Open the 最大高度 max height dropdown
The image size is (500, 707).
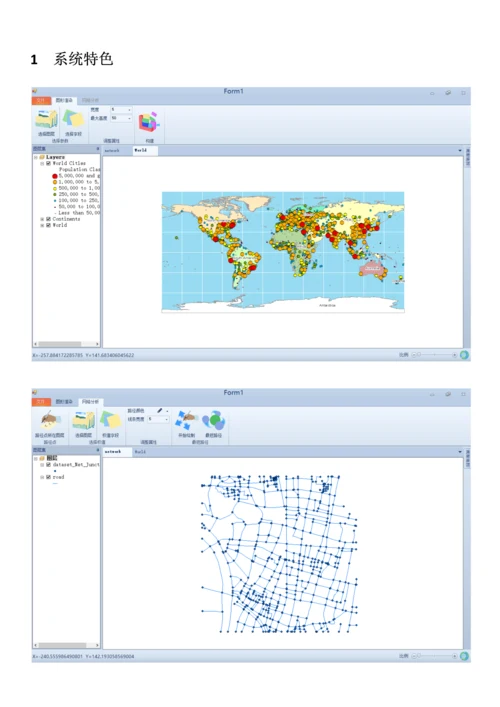pos(121,118)
